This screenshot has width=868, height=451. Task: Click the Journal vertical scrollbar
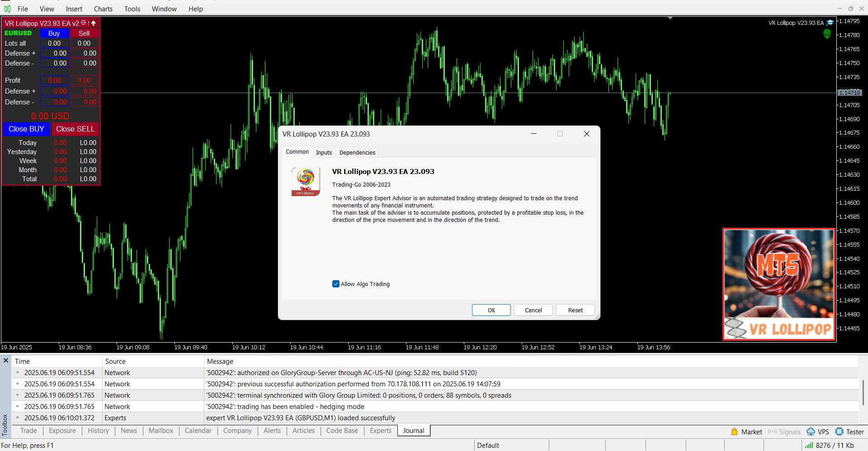(x=863, y=392)
